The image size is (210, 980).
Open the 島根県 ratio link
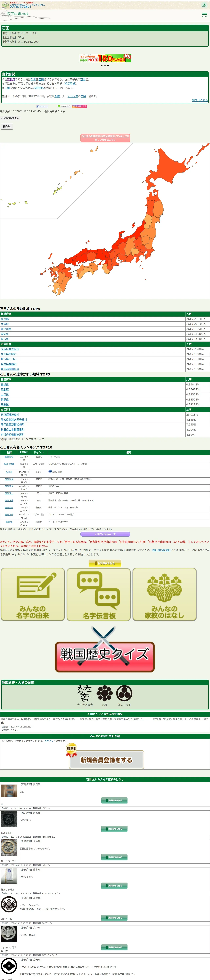pyautogui.click(x=5, y=385)
